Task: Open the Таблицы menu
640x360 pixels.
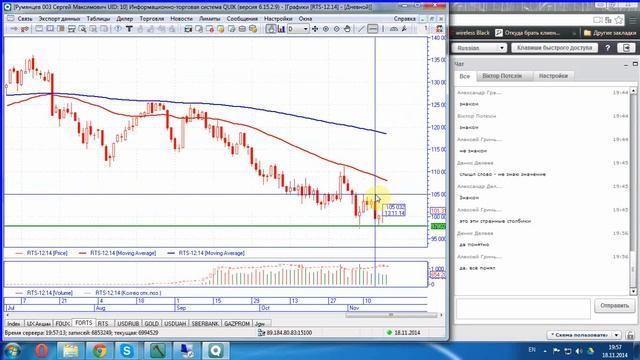Action: (98, 19)
